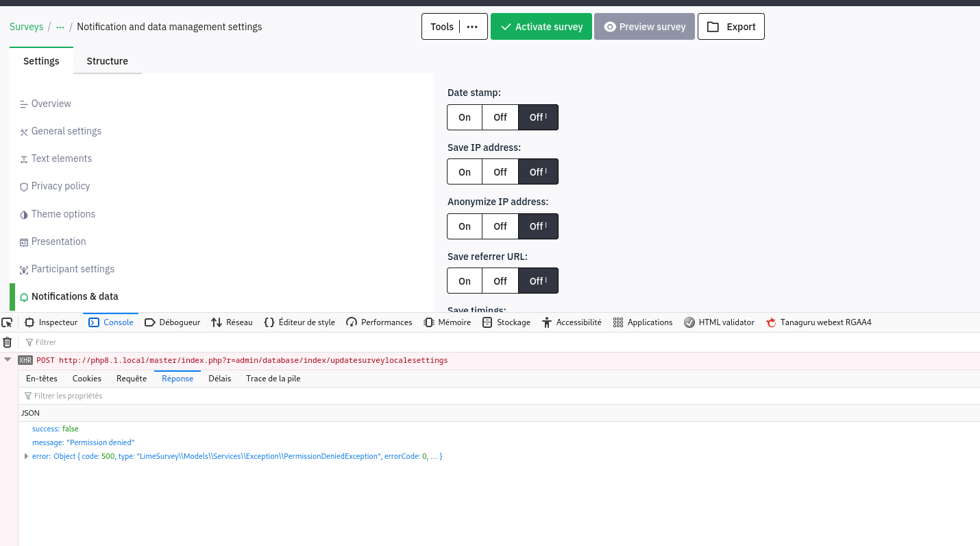
Task: Collapse the XHR POST request row
Action: click(8, 359)
